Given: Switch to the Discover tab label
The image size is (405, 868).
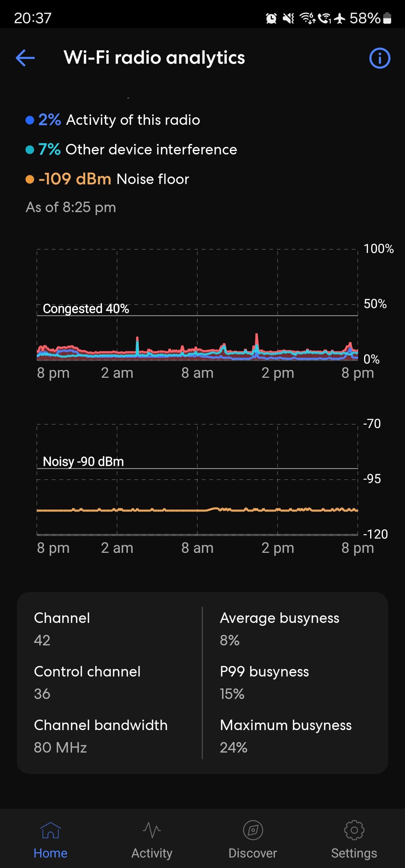Looking at the screenshot, I should [x=253, y=853].
